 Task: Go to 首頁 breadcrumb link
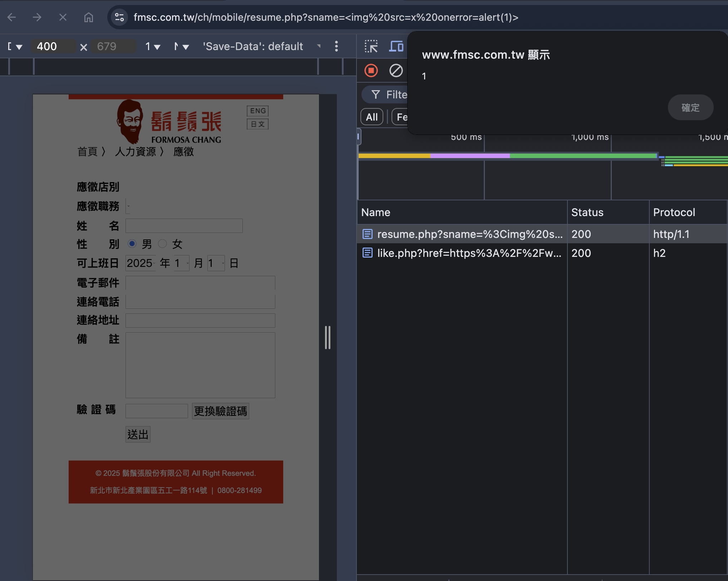(88, 152)
